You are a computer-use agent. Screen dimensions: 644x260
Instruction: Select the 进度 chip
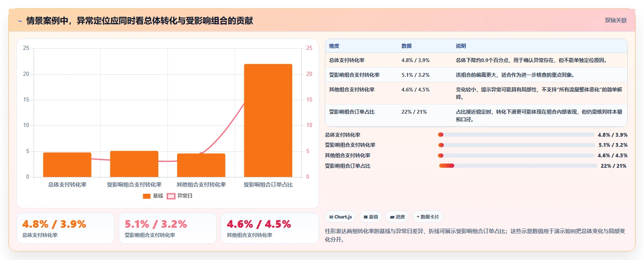click(397, 217)
